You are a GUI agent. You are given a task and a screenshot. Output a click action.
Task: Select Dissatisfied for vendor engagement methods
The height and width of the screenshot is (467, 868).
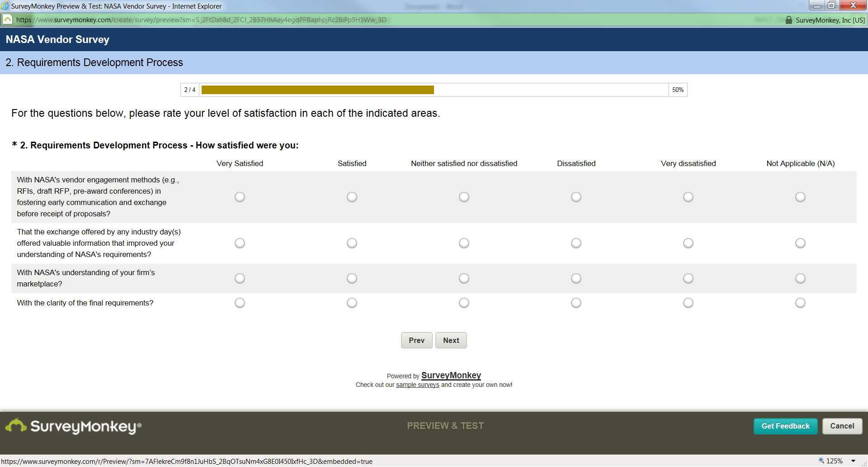coord(576,197)
